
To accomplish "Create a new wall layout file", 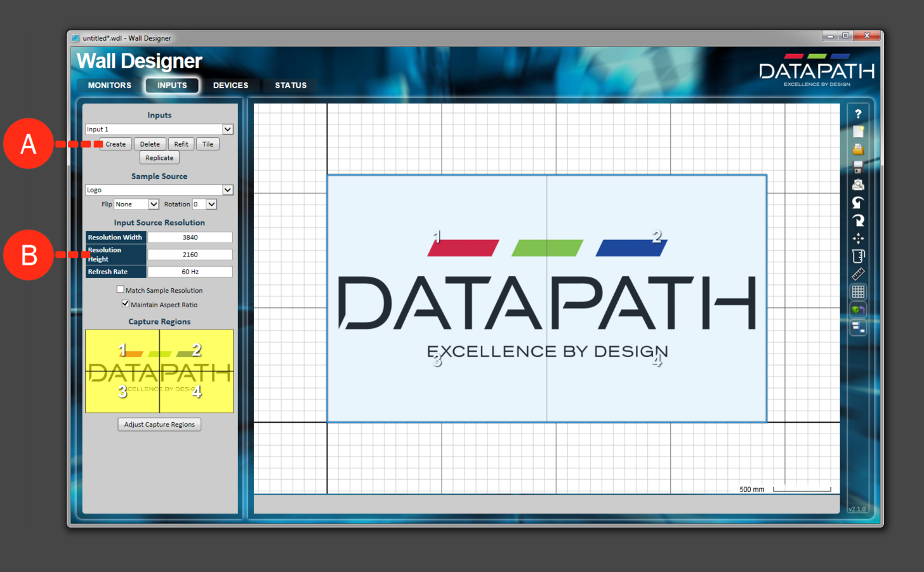I will [x=858, y=131].
